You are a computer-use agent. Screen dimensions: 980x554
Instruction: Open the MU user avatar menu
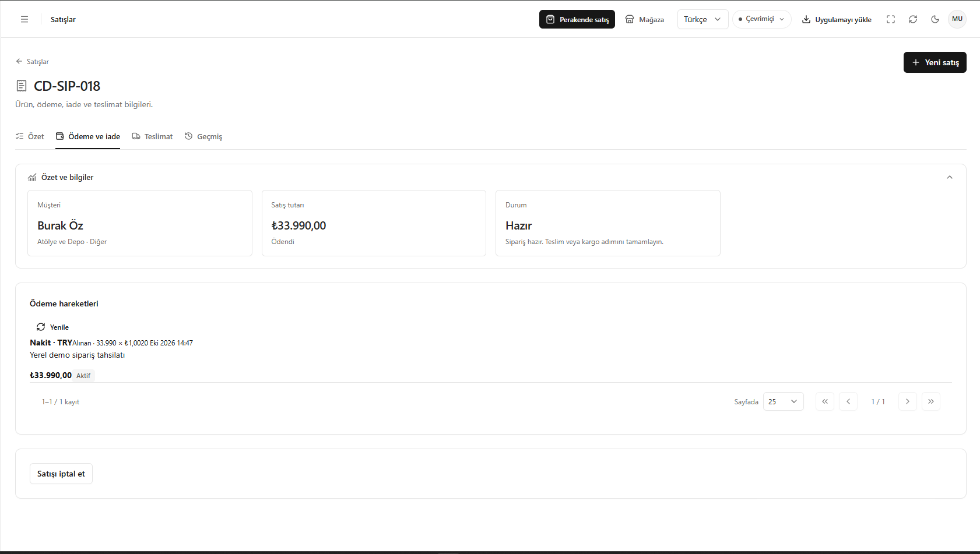pos(957,19)
